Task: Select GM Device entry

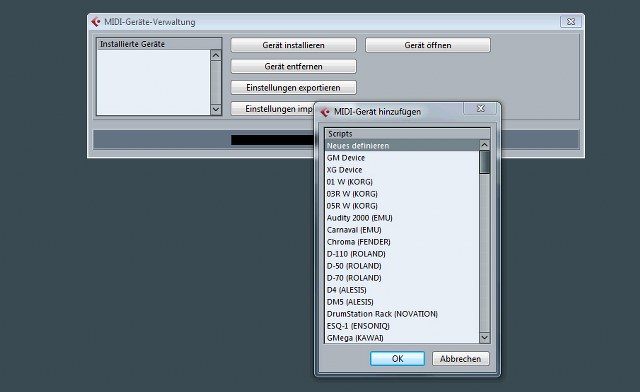Action: [402, 158]
